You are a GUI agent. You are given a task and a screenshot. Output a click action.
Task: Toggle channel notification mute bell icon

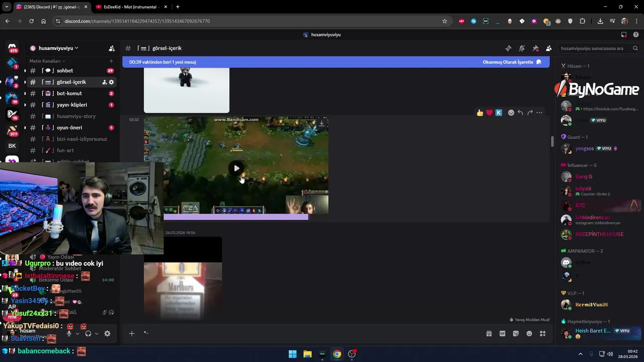tap(522, 48)
